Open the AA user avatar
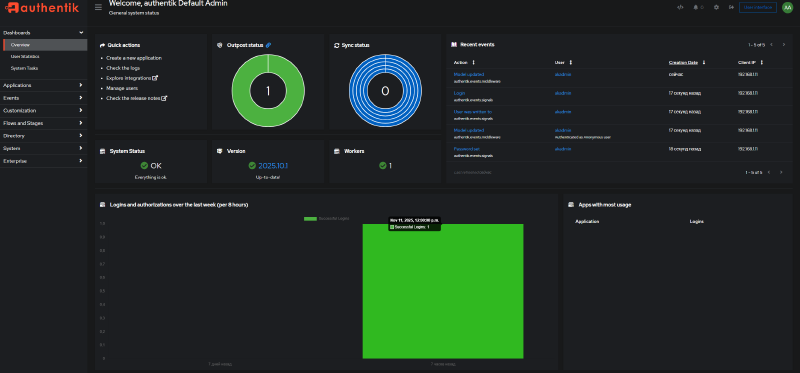Screen dimensions: 800x373 tap(787, 7)
